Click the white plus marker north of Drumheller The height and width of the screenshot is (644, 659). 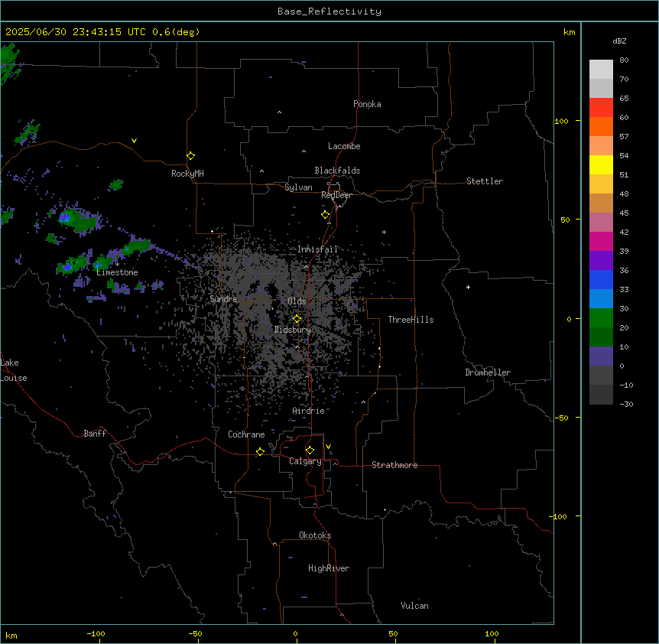(468, 287)
